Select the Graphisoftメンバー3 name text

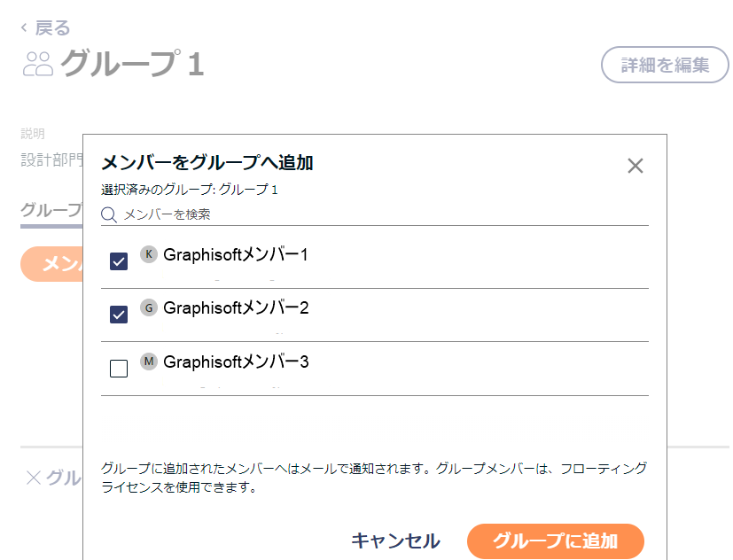236,362
